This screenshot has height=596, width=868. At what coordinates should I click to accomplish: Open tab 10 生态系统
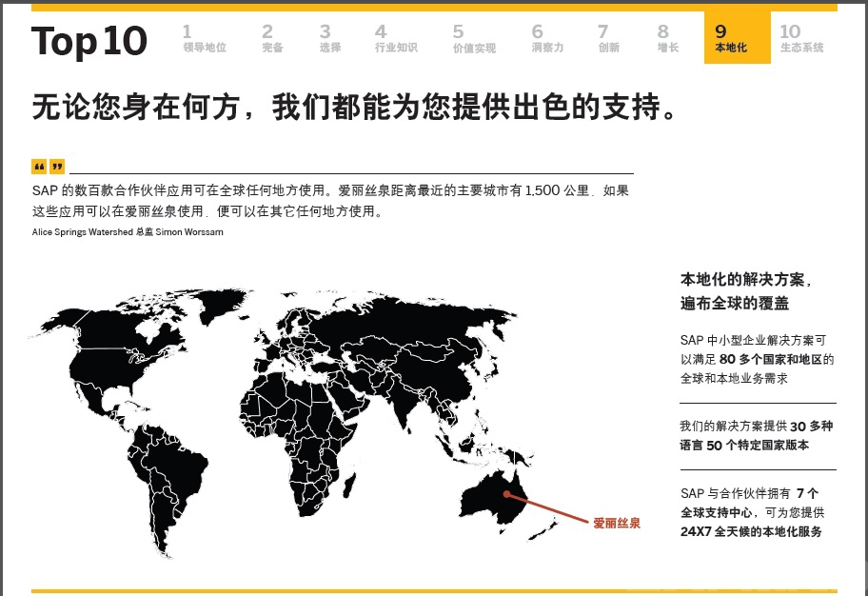pos(801,38)
